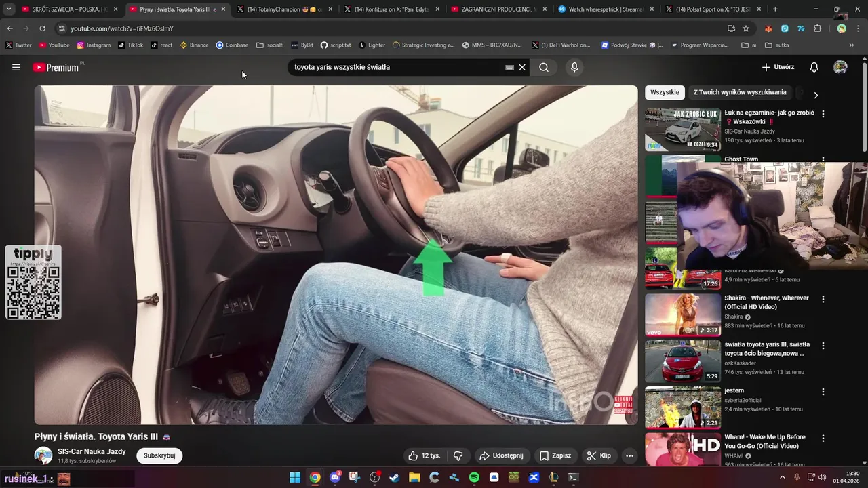The height and width of the screenshot is (488, 868).
Task: Open the YouTube account avatar menu
Action: pyautogui.click(x=840, y=67)
